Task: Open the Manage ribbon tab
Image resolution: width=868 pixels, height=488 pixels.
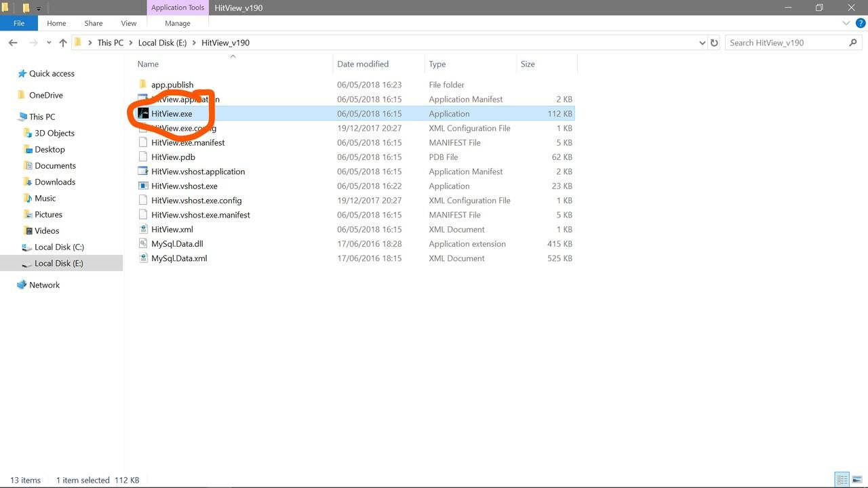Action: coord(178,23)
